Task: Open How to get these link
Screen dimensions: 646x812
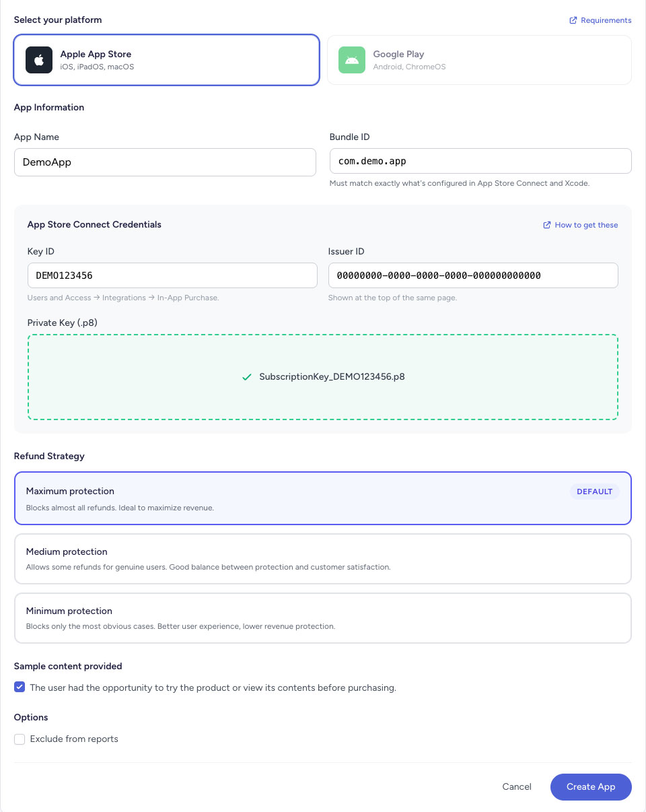Action: pos(581,225)
